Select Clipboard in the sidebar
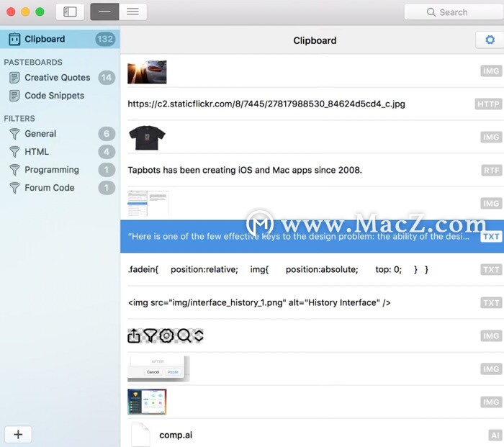 click(60, 39)
